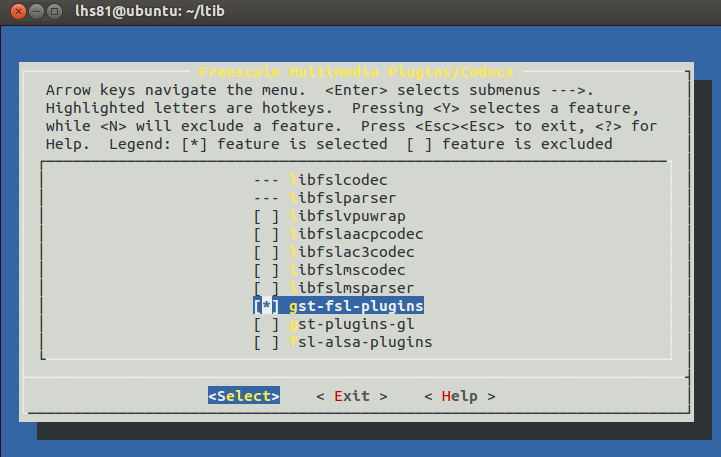Click the Freescale Multimedia Plugins/Codecs heading
Screen dimensions: 721x457
[x=355, y=72]
